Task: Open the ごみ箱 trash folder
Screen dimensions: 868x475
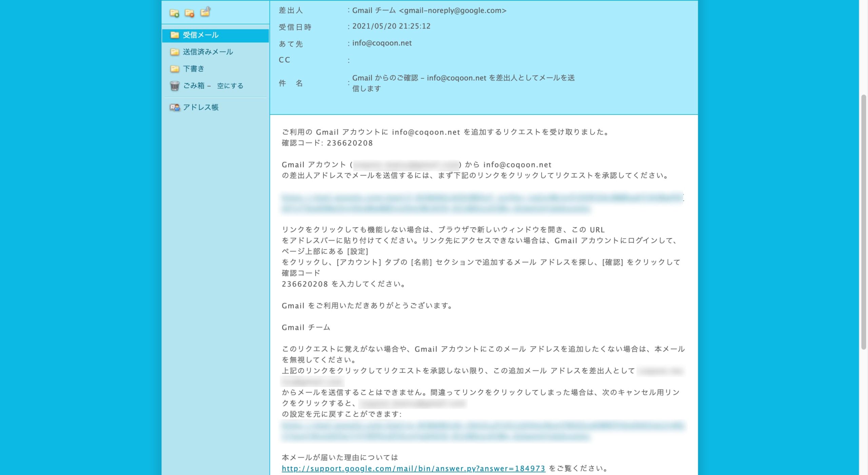Action: [x=194, y=85]
